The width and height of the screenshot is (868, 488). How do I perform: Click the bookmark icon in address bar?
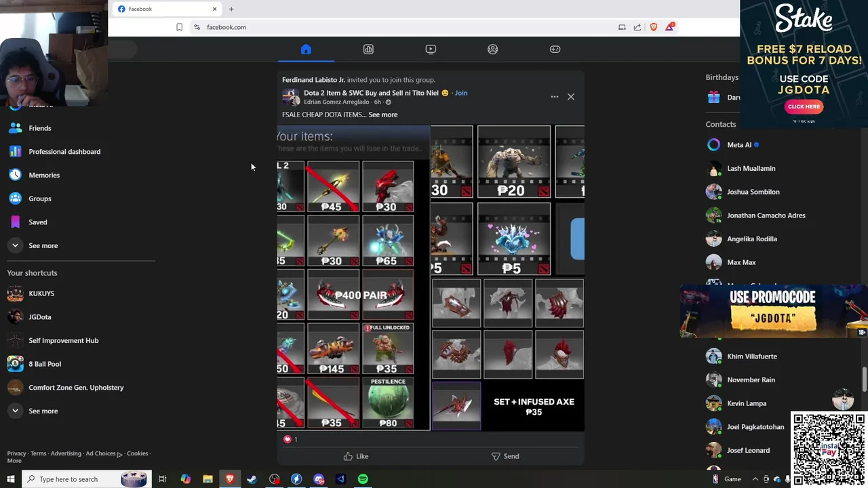179,27
